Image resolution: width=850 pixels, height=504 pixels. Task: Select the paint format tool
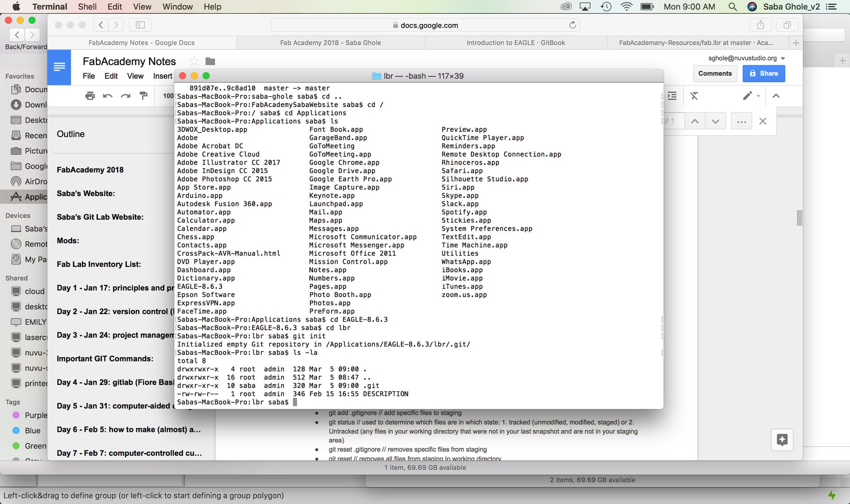pos(143,96)
